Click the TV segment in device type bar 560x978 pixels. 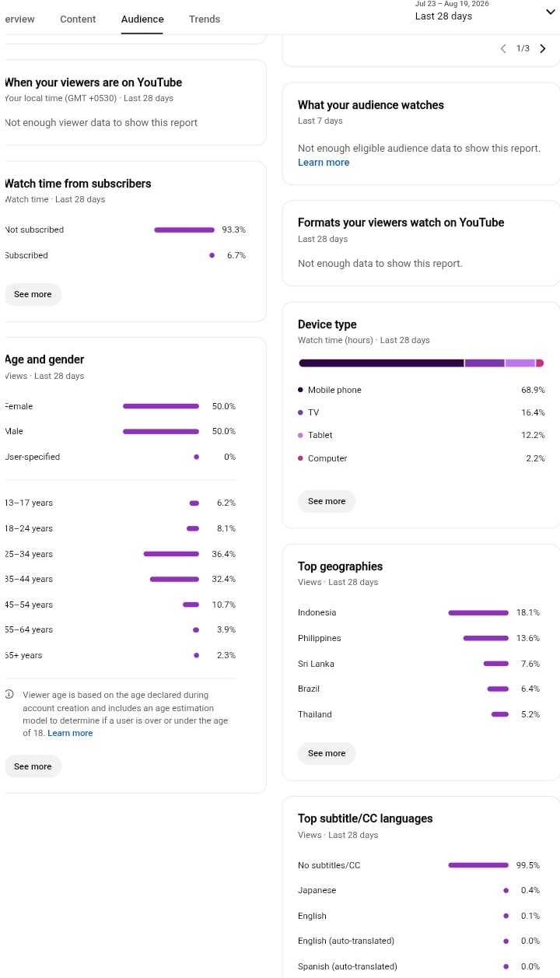485,363
